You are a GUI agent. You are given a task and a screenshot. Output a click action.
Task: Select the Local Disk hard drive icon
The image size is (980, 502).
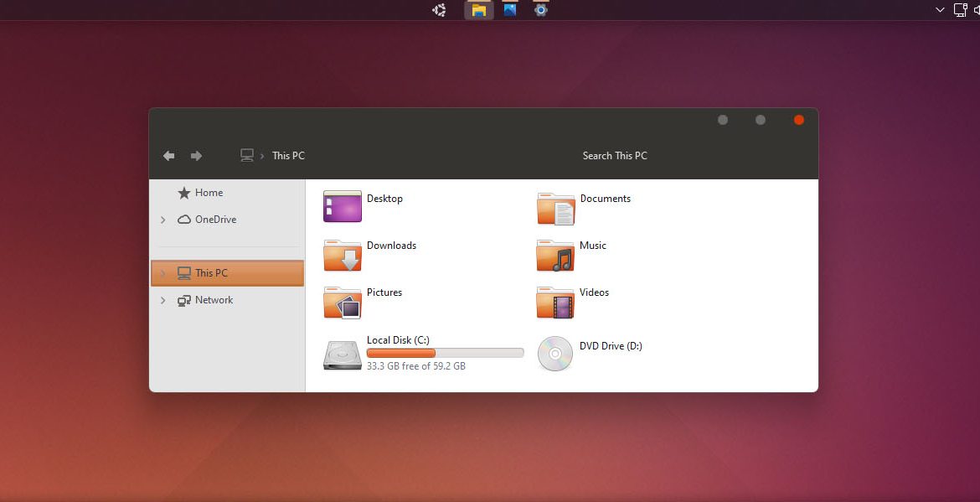click(x=343, y=354)
